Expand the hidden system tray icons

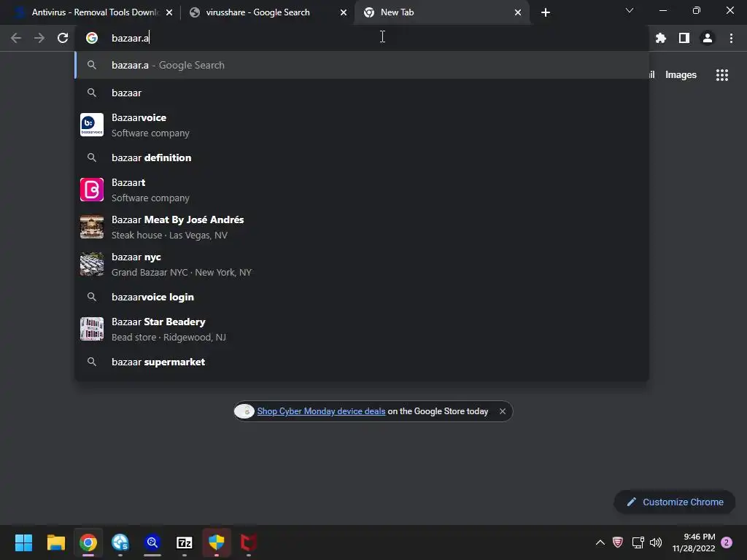click(x=600, y=542)
